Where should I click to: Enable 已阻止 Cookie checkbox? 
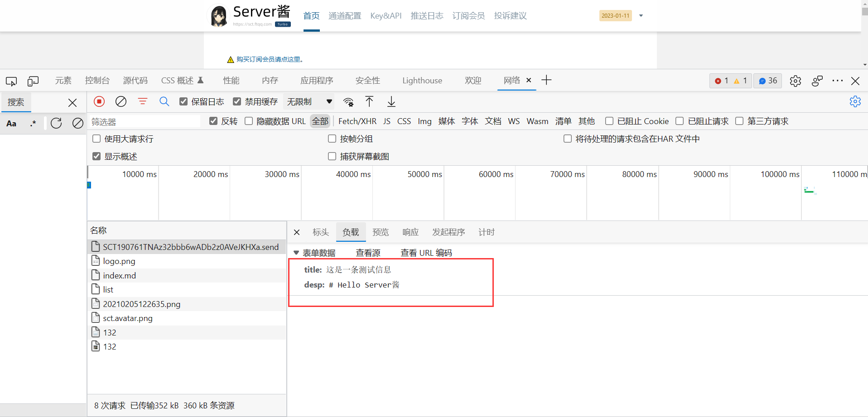point(609,121)
